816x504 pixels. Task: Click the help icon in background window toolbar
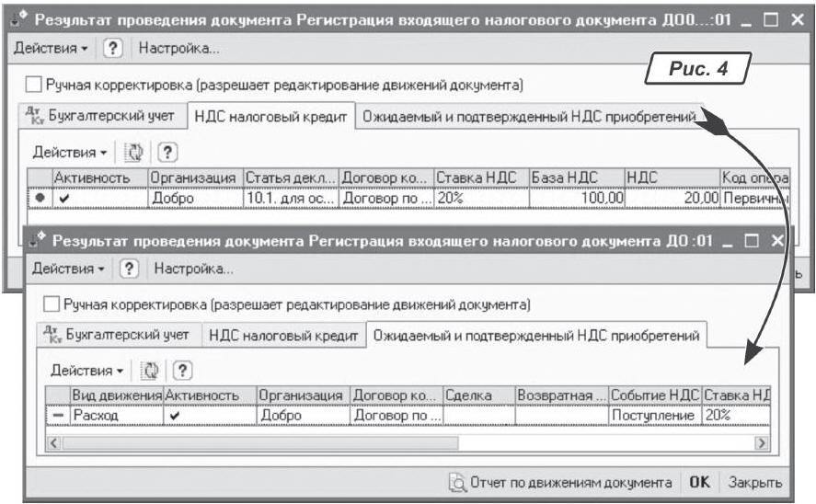click(111, 48)
